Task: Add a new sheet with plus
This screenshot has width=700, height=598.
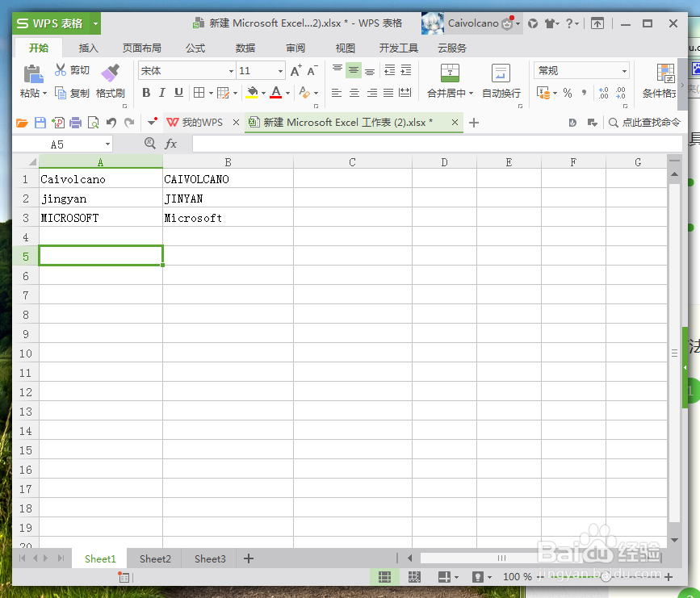Action: pyautogui.click(x=249, y=558)
